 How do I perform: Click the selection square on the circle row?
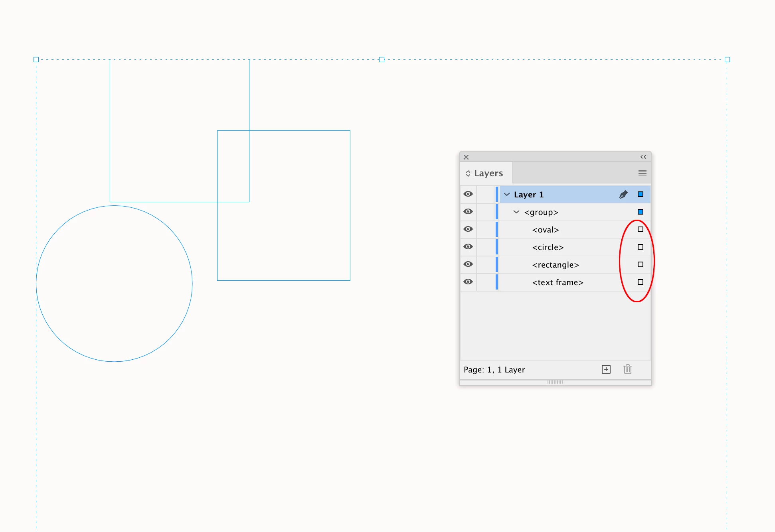pos(640,247)
